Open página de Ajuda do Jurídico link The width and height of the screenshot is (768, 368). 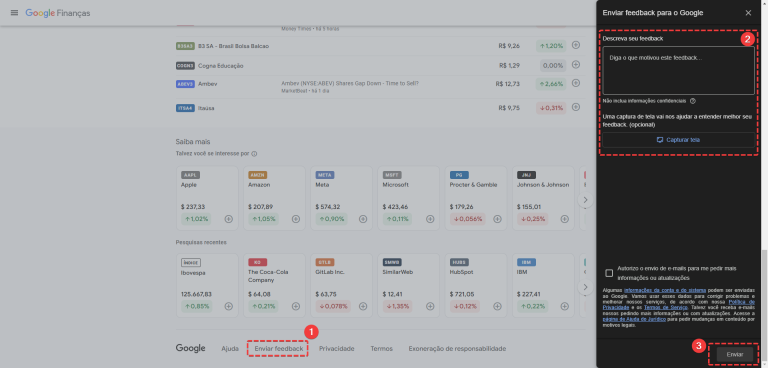pyautogui.click(x=634, y=319)
